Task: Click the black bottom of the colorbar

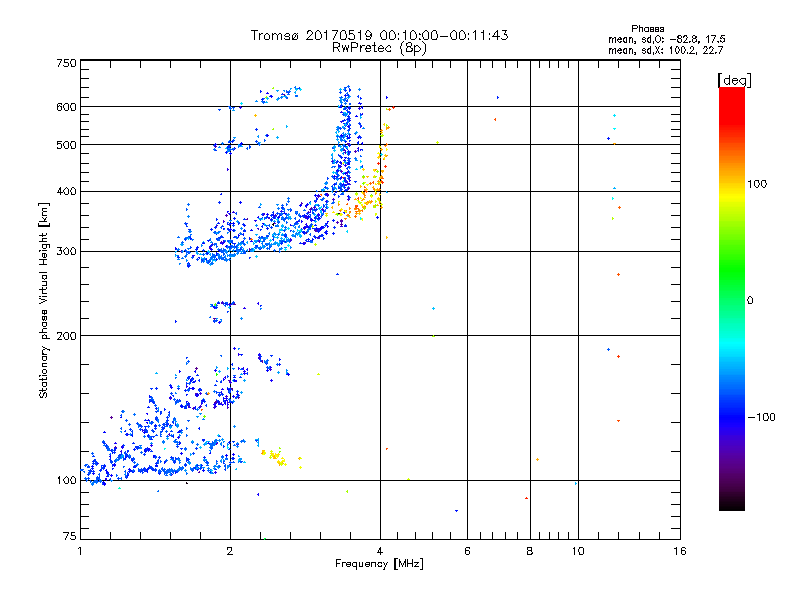Action: 732,503
